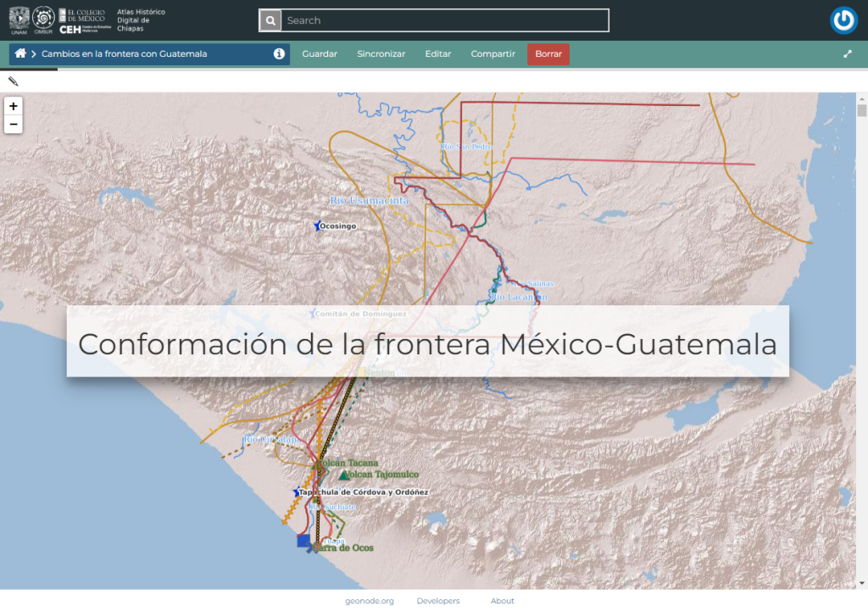Click the Guardar menu item
The width and height of the screenshot is (868, 612).
(x=320, y=53)
